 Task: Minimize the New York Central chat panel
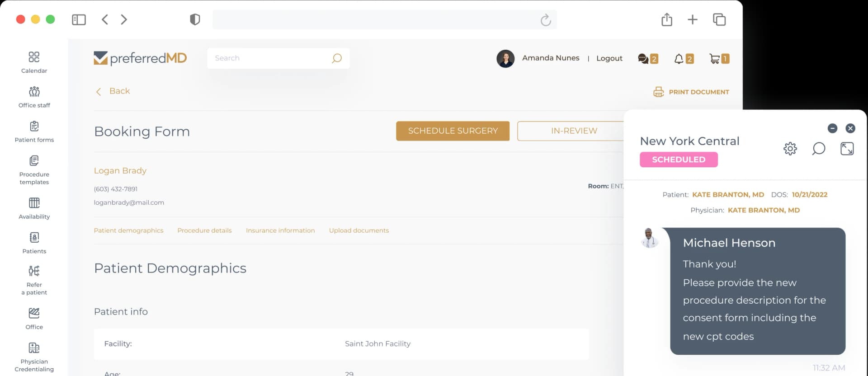832,128
